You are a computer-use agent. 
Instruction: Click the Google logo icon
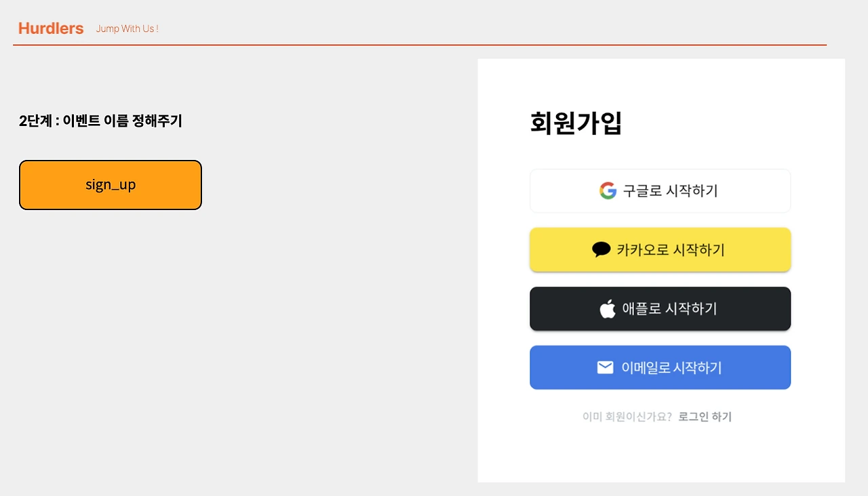coord(608,190)
